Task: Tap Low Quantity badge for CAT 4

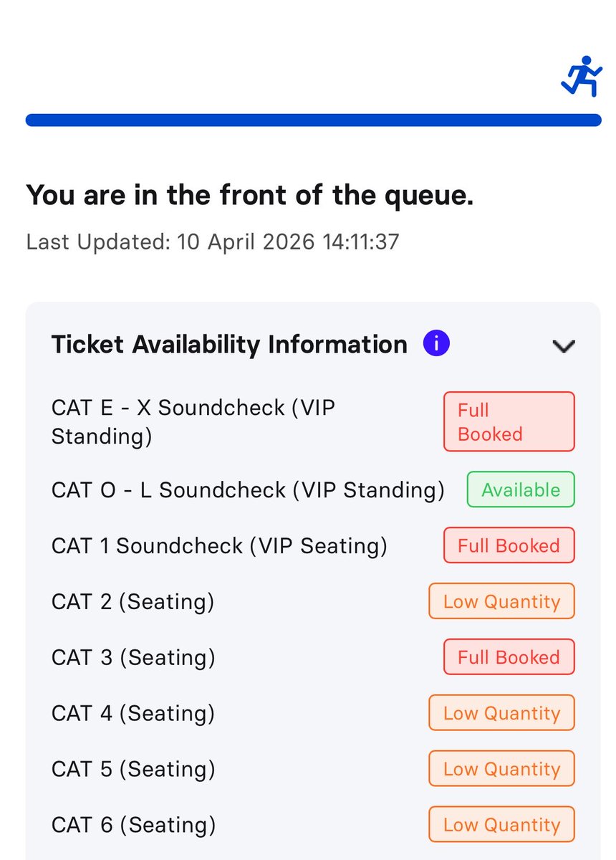Action: click(x=501, y=713)
